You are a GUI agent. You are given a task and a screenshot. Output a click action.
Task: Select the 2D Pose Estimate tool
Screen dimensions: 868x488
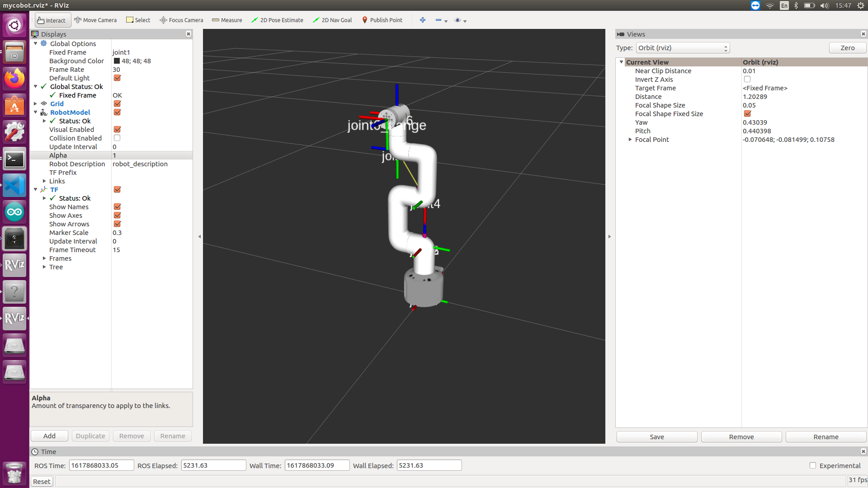277,20
